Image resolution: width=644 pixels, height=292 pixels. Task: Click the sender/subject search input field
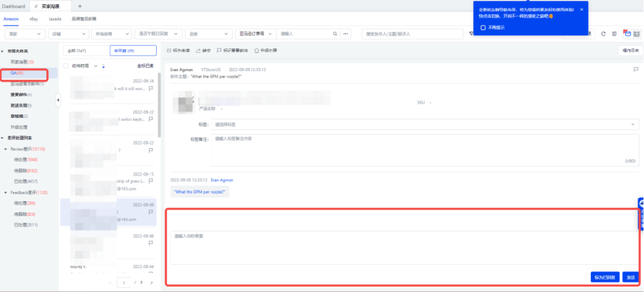[x=413, y=34]
